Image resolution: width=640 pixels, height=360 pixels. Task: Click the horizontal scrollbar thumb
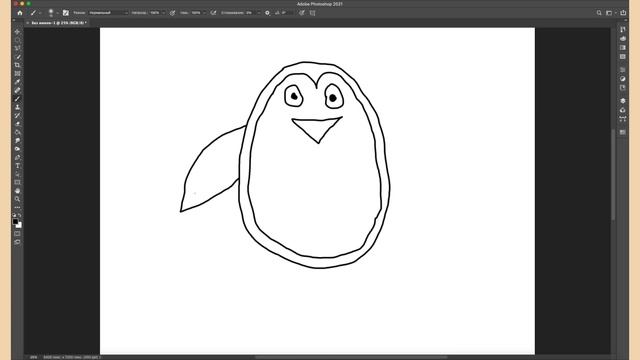351,357
